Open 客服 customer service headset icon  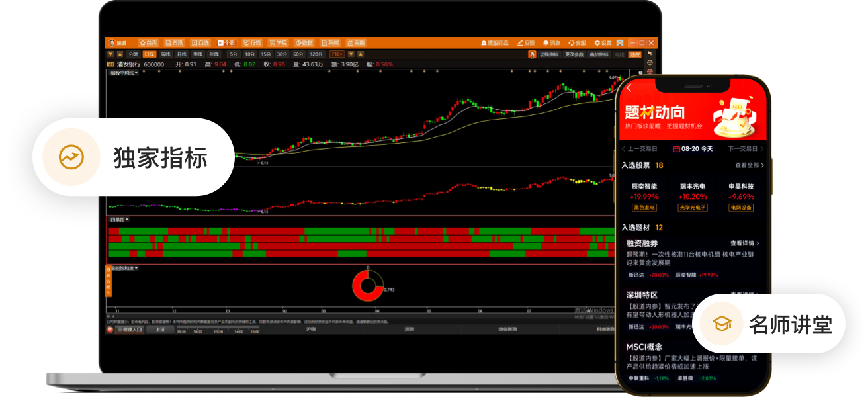[x=576, y=43]
